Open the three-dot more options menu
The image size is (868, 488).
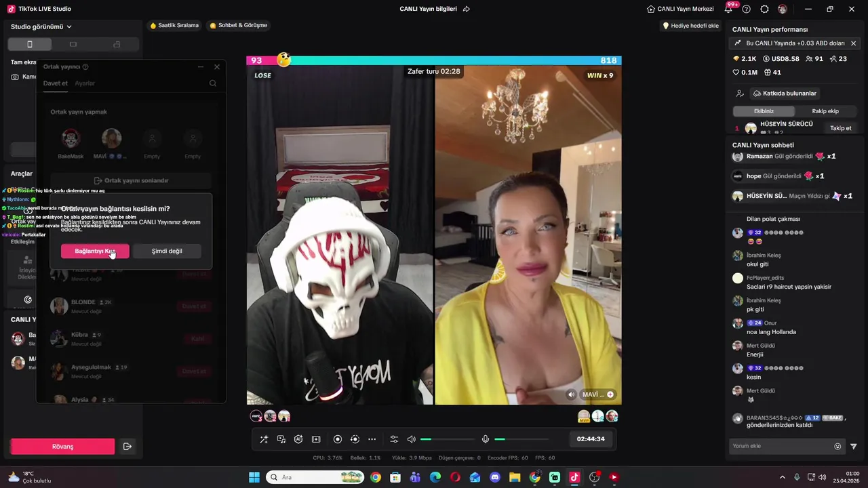coord(372,439)
